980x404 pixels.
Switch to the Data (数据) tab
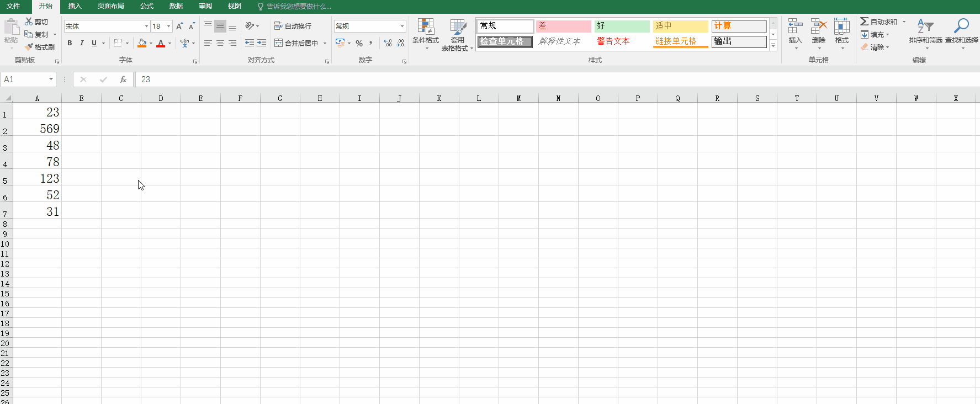(176, 6)
